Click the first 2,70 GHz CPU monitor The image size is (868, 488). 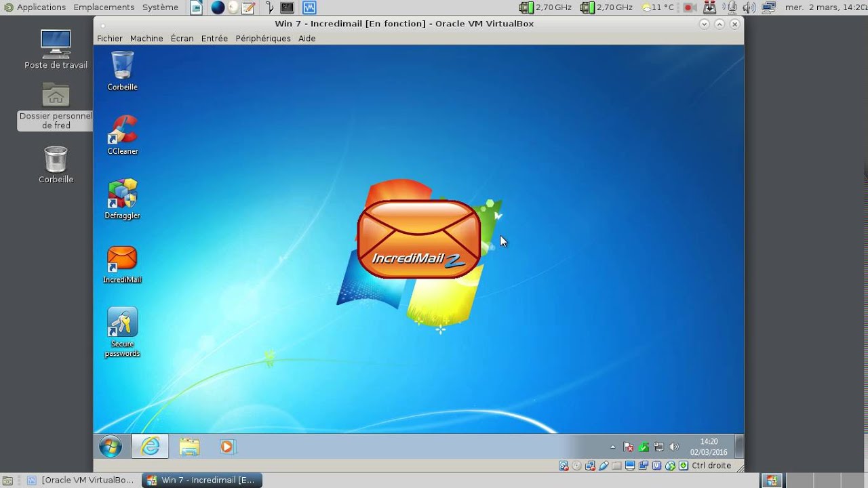546,7
